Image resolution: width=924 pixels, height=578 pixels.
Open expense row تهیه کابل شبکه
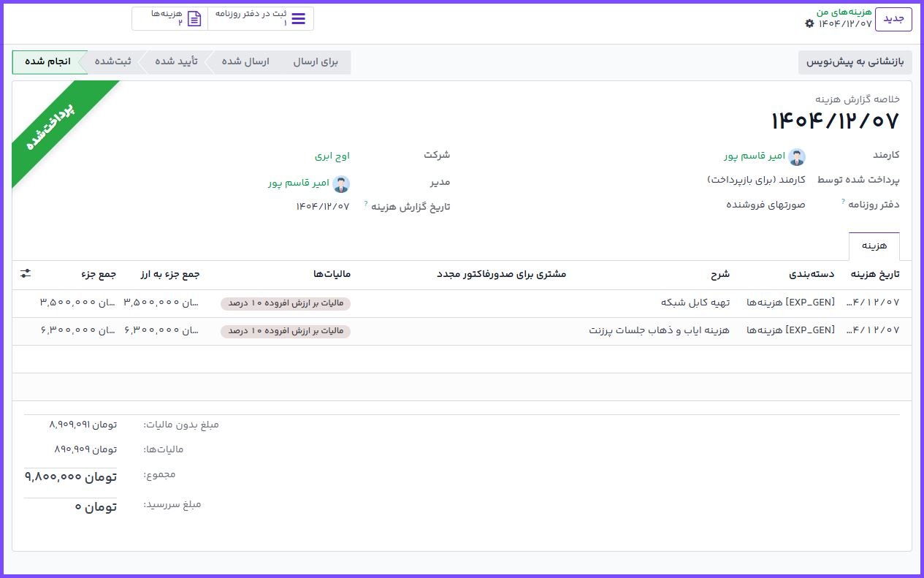(695, 303)
